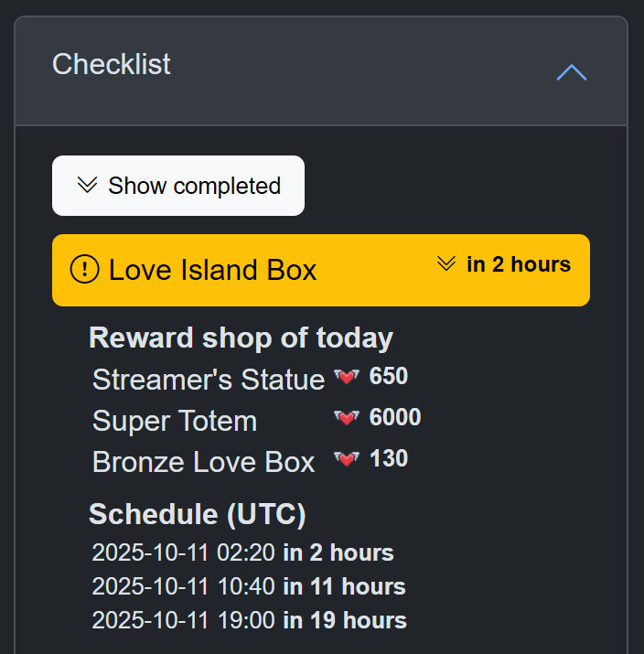Click the heart icon next to 6000
This screenshot has width=644, height=654.
point(347,418)
